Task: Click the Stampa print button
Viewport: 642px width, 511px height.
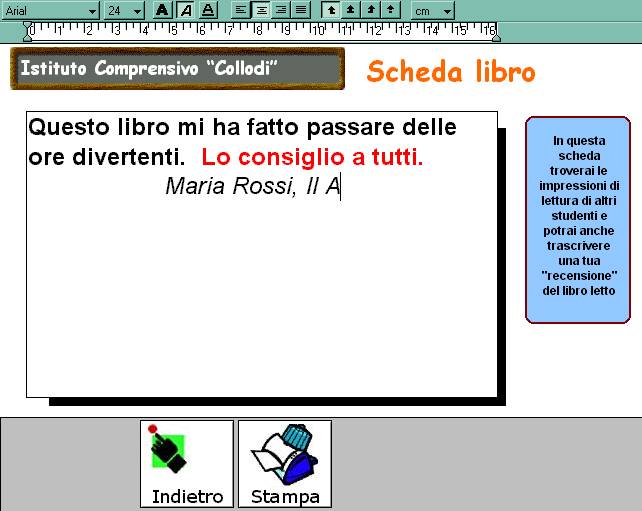Action: tap(285, 464)
